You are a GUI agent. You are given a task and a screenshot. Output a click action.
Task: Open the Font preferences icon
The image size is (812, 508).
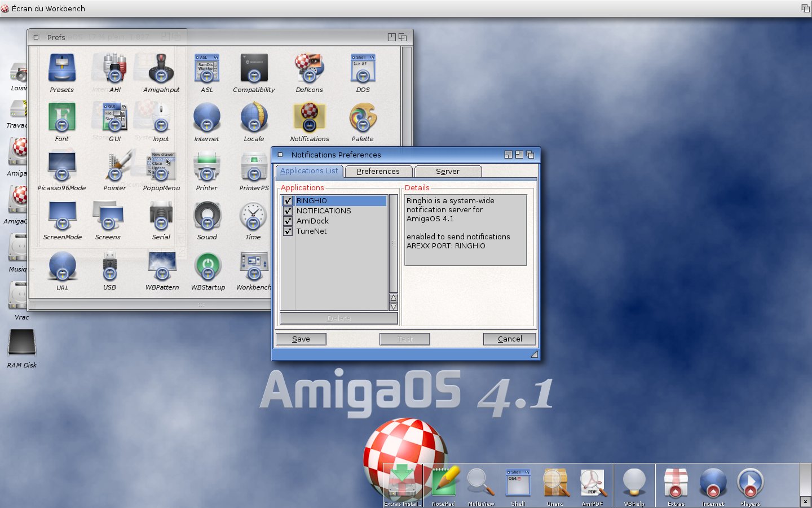tap(61, 117)
